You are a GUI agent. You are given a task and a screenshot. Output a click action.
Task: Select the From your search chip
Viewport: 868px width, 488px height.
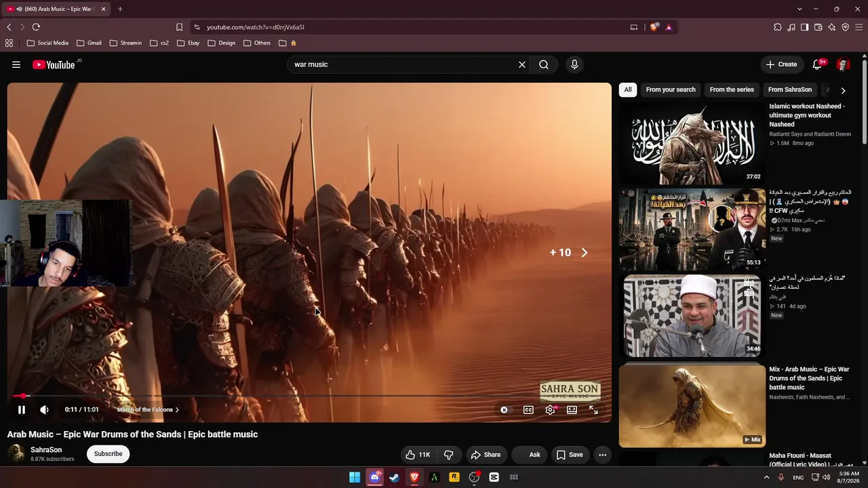point(671,89)
